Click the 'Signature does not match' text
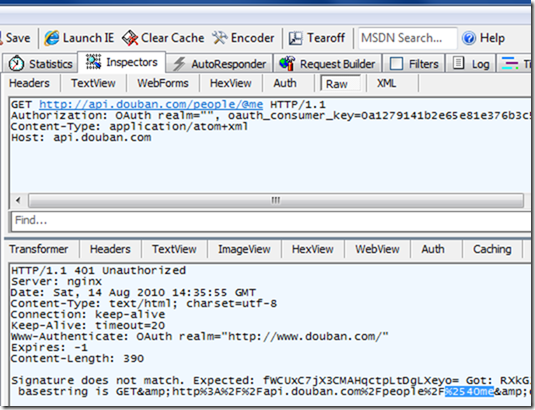 pos(97,380)
